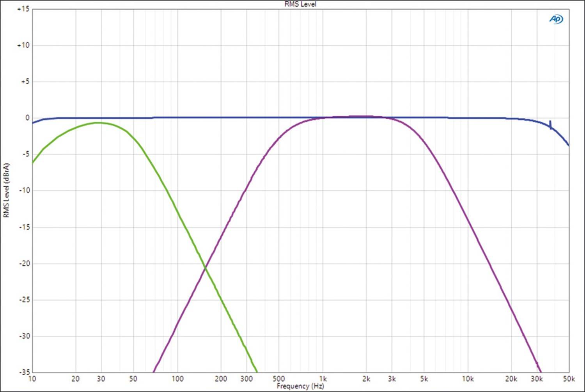
Task: Select the Frequency (Hz) axis label
Action: pyautogui.click(x=300, y=386)
